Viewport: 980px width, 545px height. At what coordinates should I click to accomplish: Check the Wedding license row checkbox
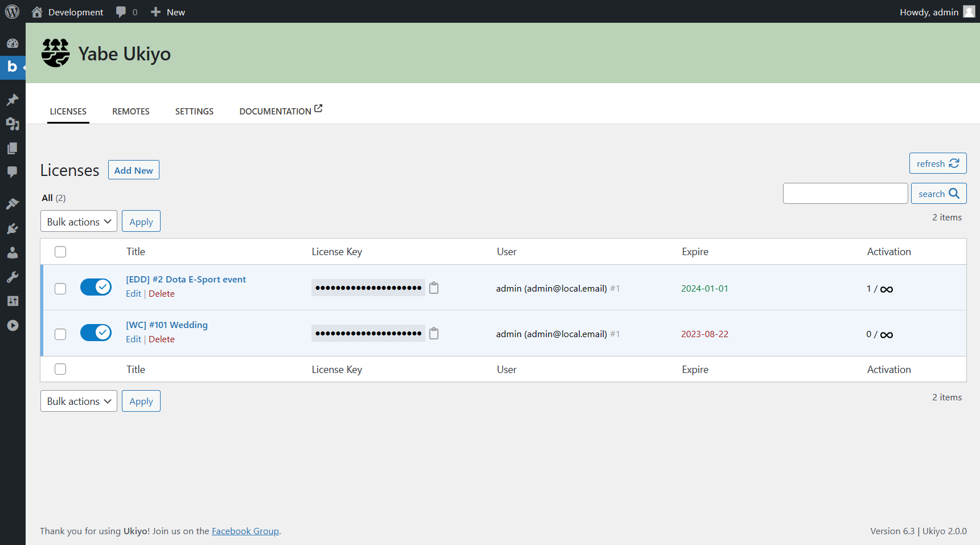coord(60,334)
